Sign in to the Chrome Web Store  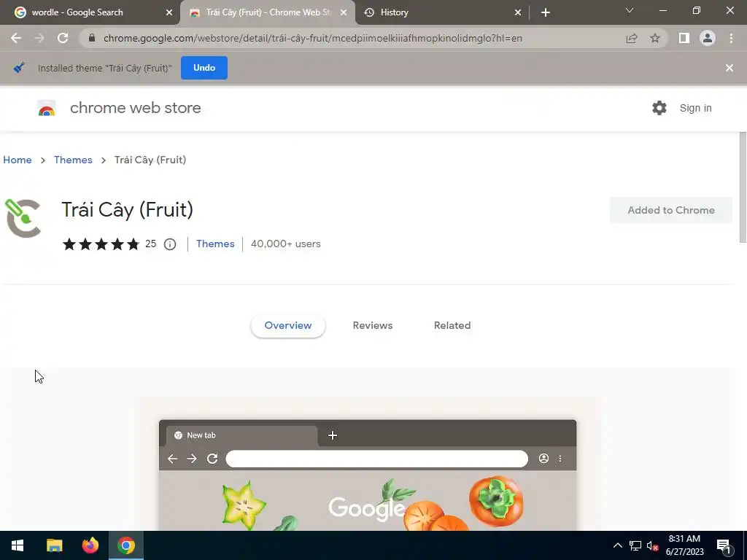coord(695,108)
